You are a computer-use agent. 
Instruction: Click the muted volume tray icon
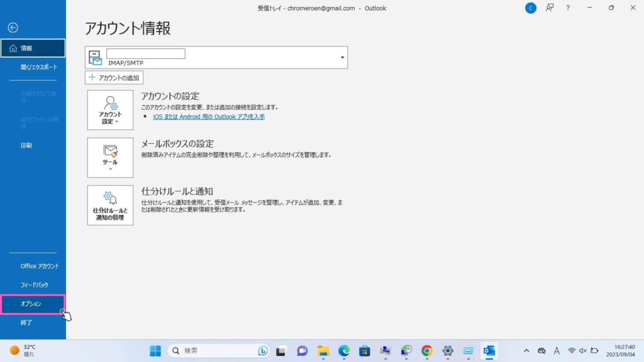[x=583, y=351]
